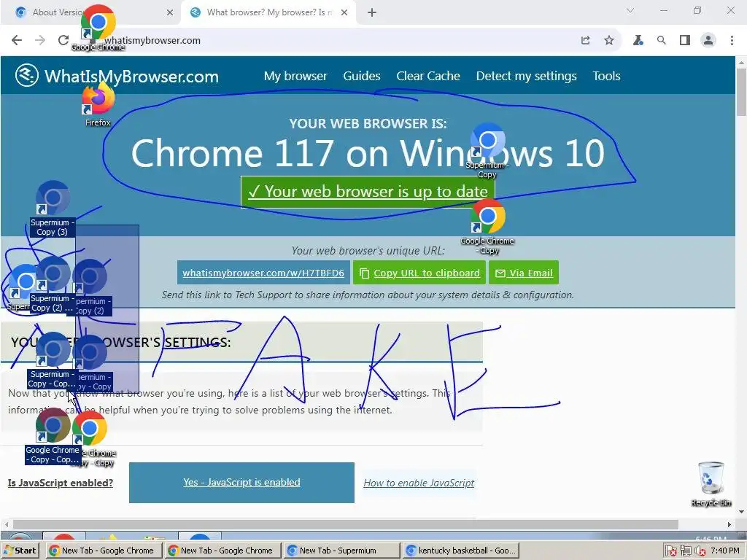747x560 pixels.
Task: Click the Via Email button
Action: pos(524,273)
